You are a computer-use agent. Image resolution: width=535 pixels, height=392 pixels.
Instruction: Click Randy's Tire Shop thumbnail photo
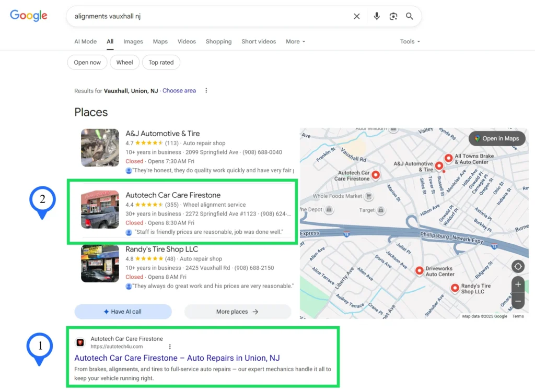click(x=100, y=264)
